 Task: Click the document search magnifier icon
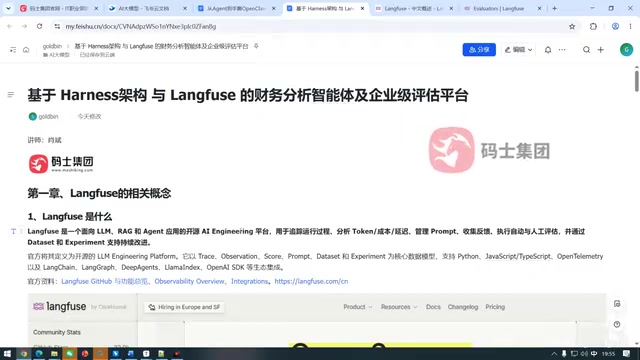[586, 49]
